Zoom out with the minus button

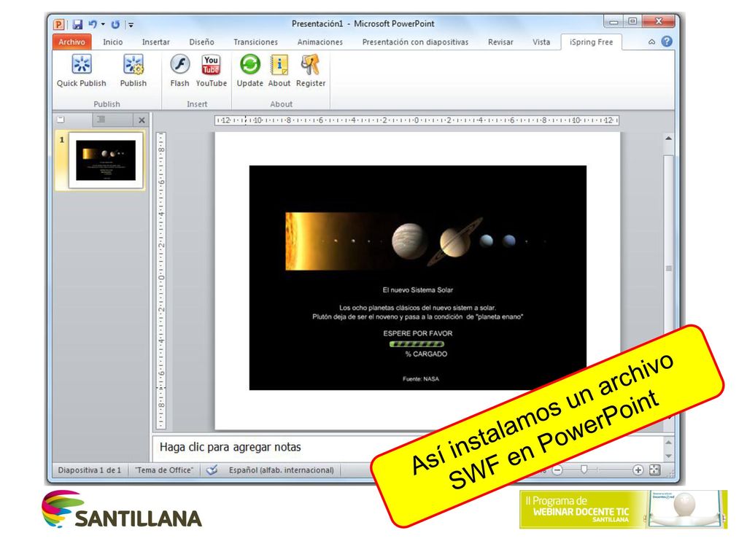(x=557, y=470)
